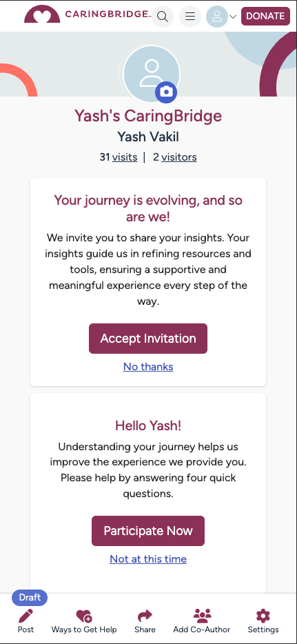Open Ways to Get Help
The width and height of the screenshot is (297, 644).
(x=84, y=621)
